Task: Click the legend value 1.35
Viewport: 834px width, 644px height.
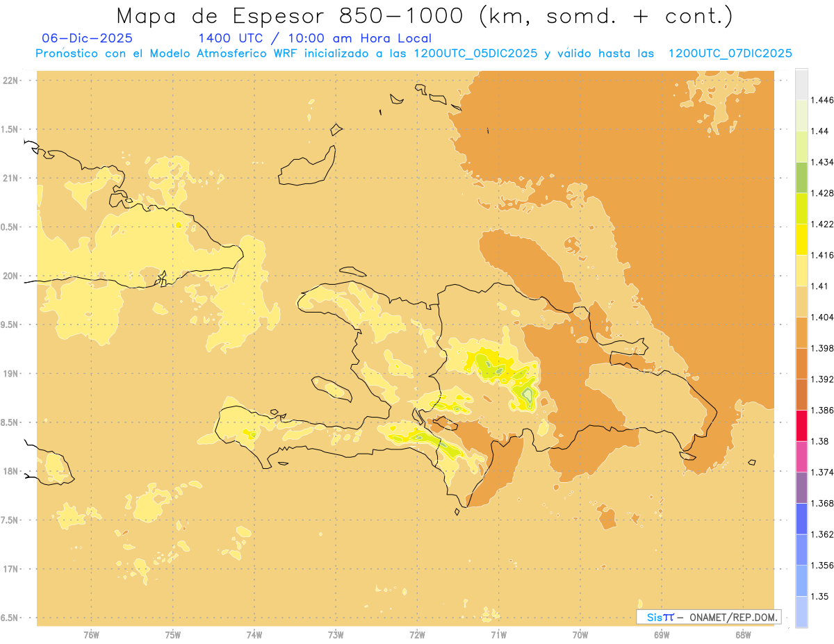Action: [820, 597]
